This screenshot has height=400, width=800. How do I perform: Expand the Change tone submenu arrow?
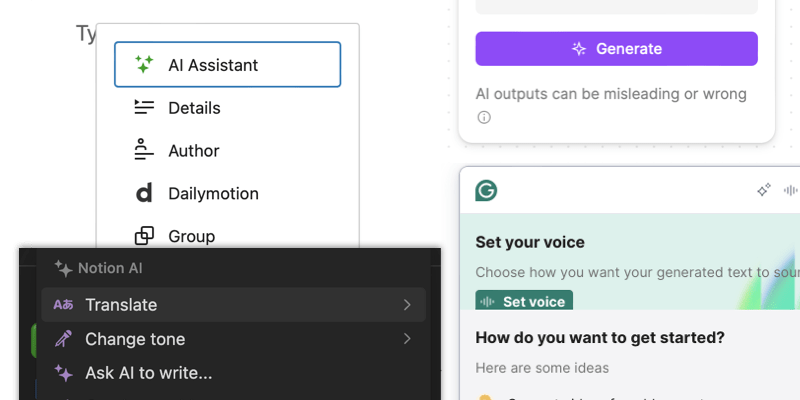point(407,339)
